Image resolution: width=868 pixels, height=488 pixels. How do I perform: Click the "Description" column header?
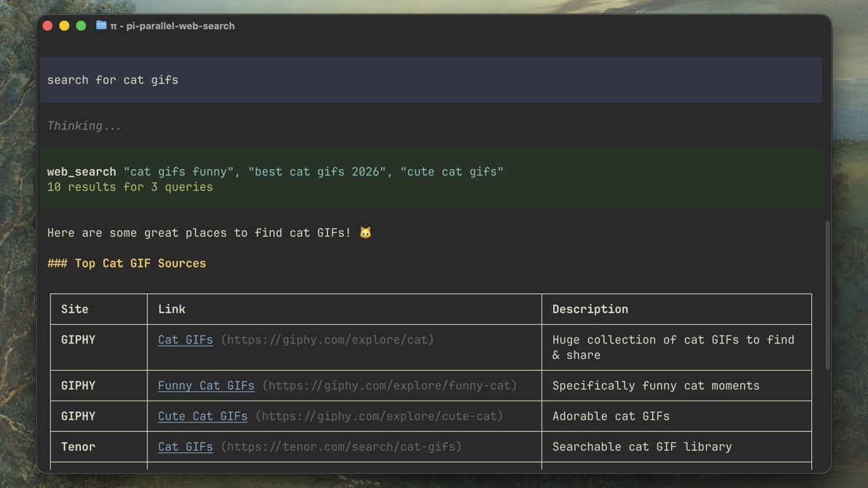(590, 310)
